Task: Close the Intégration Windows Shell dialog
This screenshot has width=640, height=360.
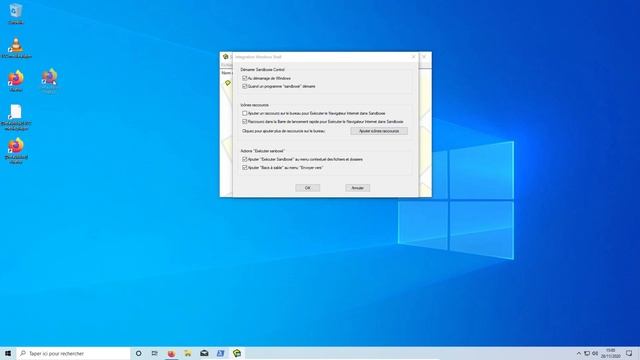Action: point(413,57)
